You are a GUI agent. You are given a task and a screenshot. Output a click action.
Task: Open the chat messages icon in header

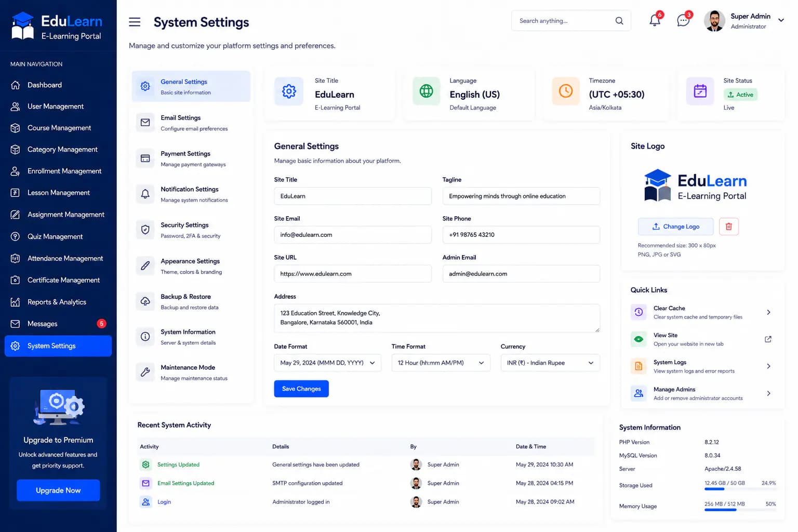tap(683, 21)
